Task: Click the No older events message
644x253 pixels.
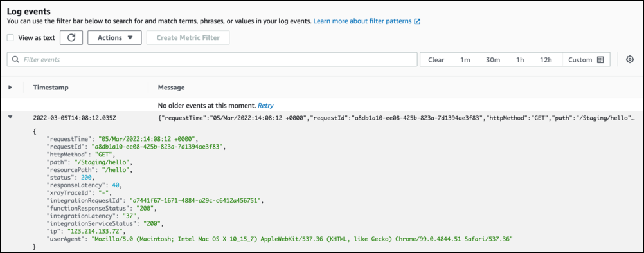Action: (x=207, y=106)
